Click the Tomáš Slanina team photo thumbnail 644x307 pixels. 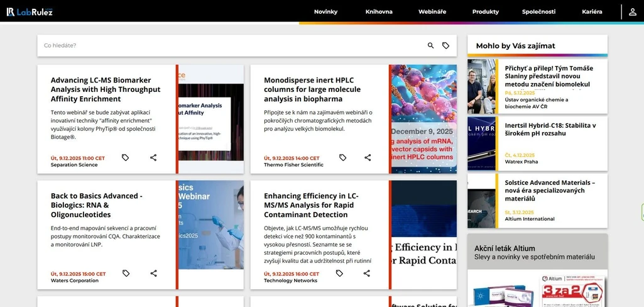pos(481,86)
